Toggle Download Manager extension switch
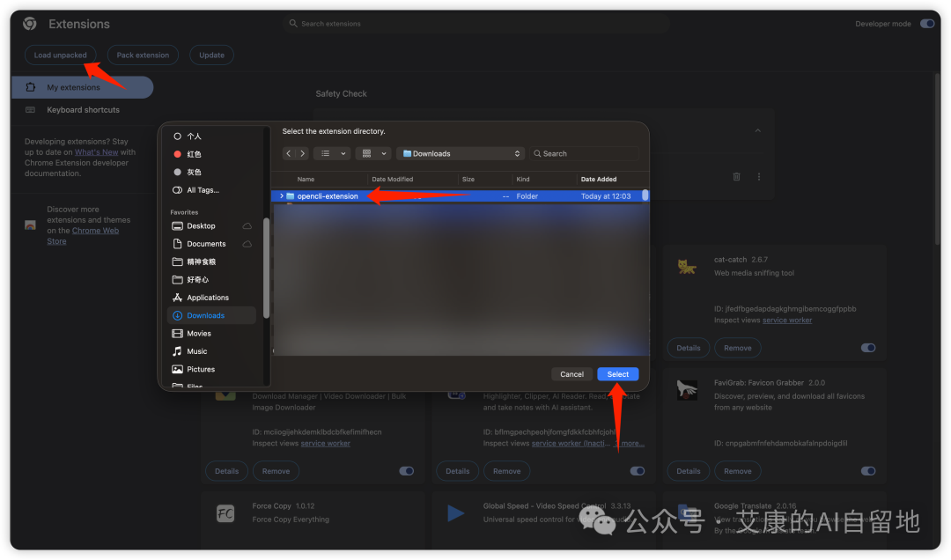The image size is (951, 560). (406, 471)
